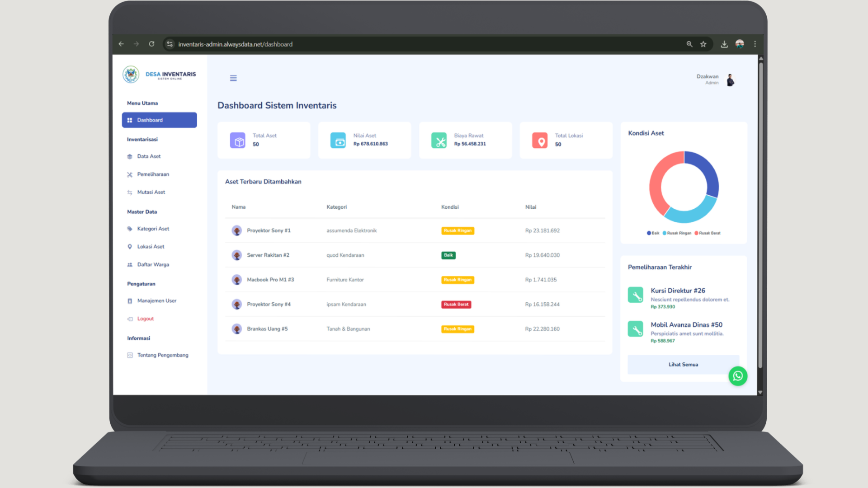Image resolution: width=868 pixels, height=488 pixels.
Task: Open Data Aset in the sidebar
Action: [149, 156]
